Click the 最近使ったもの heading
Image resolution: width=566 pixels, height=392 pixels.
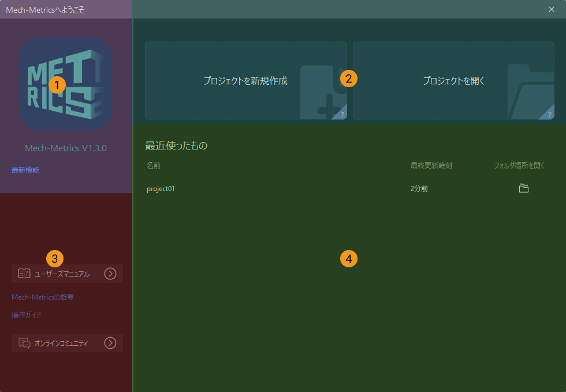[x=176, y=145]
